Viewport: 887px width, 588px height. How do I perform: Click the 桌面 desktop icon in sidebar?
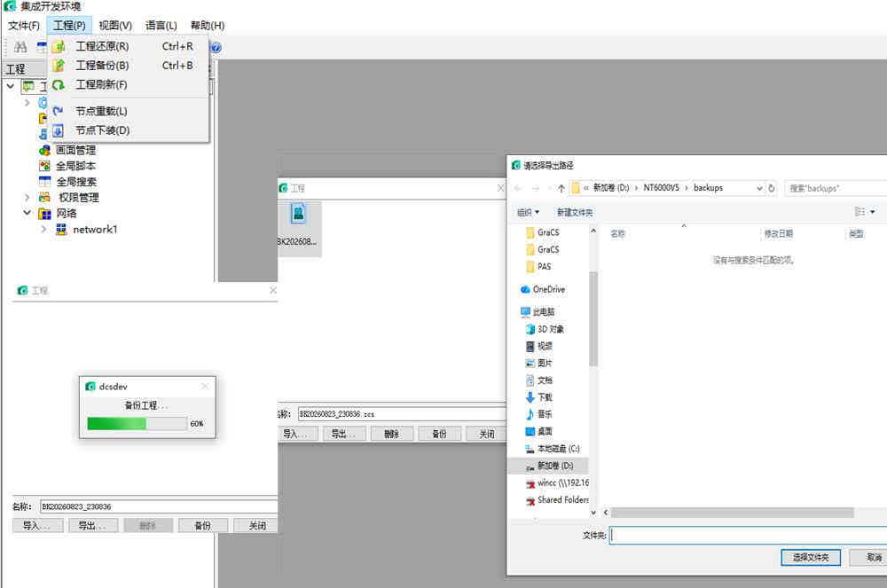(x=530, y=431)
